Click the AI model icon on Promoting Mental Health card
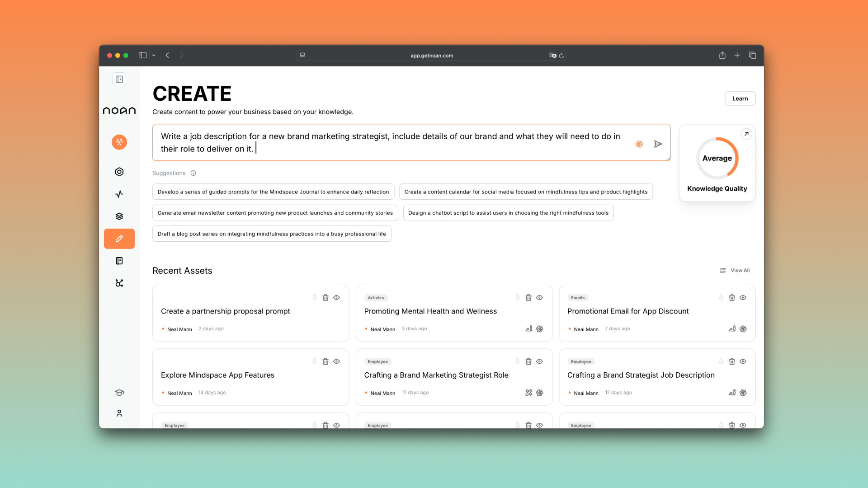 point(540,329)
